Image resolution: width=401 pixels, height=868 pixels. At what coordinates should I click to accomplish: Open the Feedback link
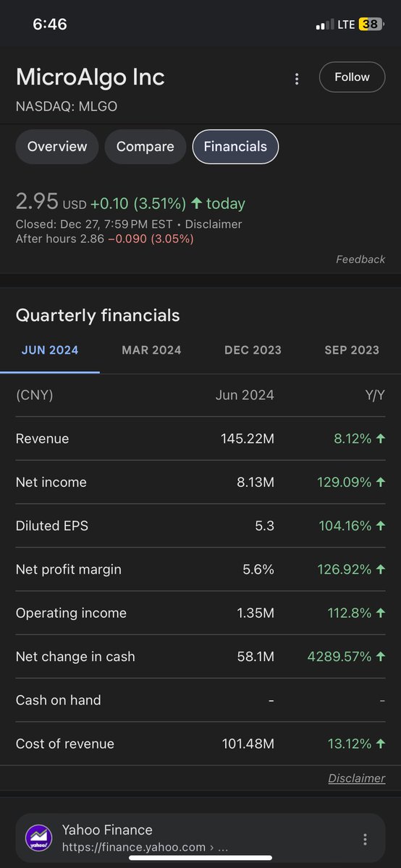point(360,259)
